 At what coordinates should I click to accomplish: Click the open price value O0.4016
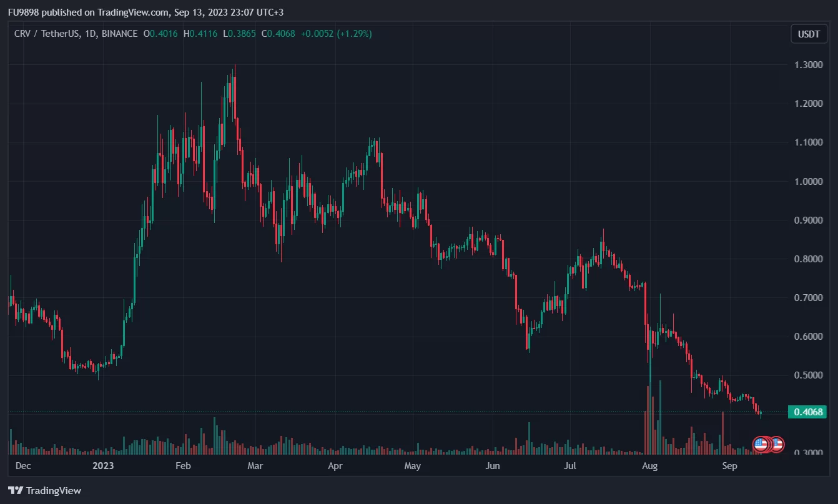pyautogui.click(x=160, y=34)
